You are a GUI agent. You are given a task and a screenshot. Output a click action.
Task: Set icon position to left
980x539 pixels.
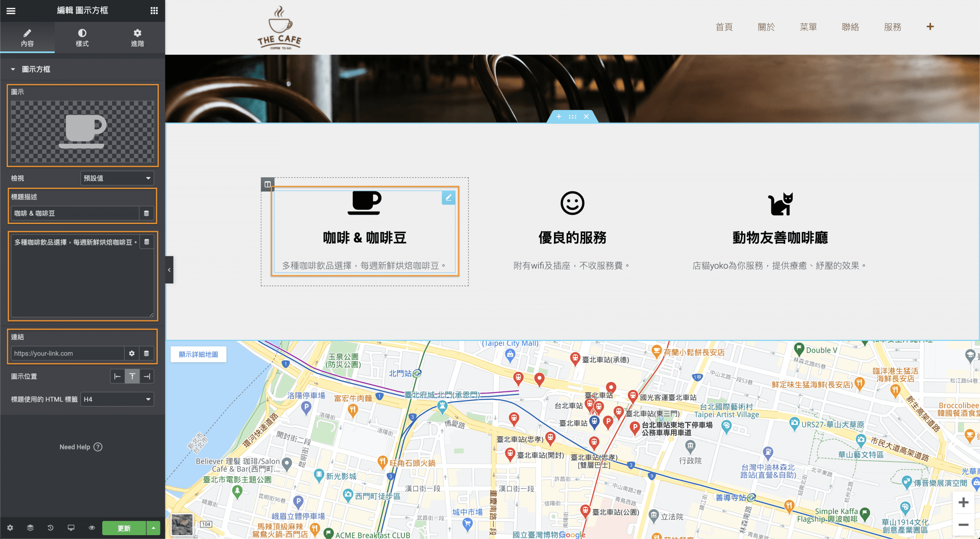tap(118, 377)
